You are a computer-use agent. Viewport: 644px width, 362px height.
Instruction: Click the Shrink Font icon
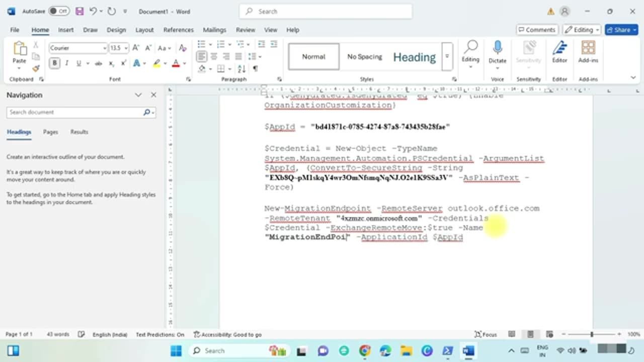click(148, 48)
